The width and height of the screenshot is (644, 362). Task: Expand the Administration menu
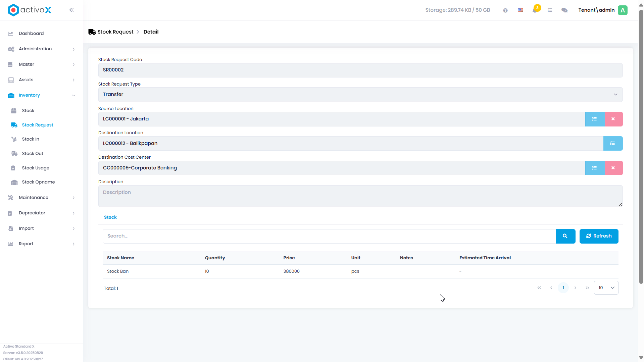pyautogui.click(x=42, y=49)
